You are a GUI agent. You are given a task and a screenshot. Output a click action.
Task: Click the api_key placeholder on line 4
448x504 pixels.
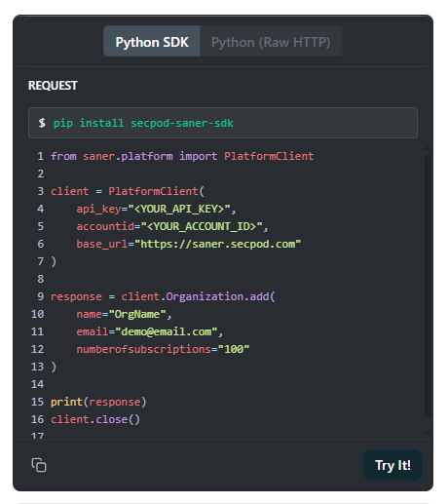179,209
